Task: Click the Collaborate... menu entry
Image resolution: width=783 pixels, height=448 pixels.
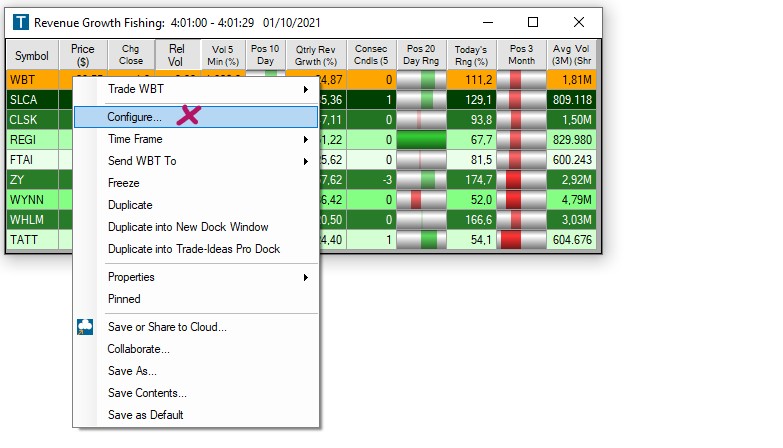Action: 139,349
